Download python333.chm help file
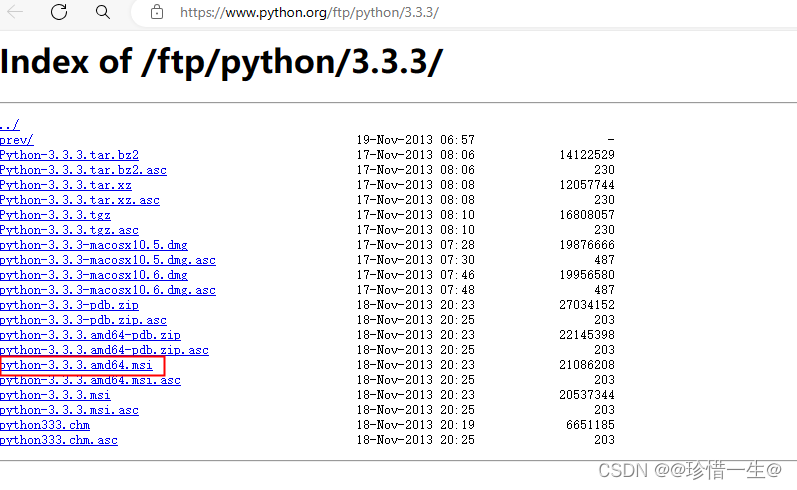This screenshot has height=490, width=797. tap(45, 425)
